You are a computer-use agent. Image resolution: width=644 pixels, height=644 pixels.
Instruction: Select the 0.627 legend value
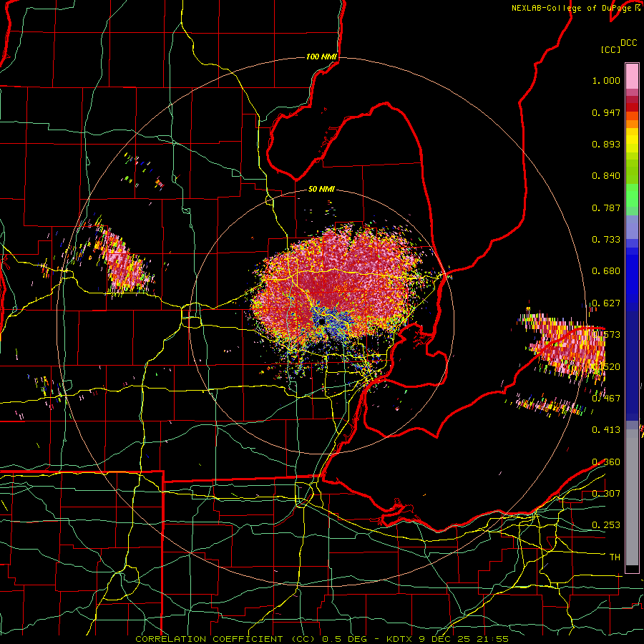606,303
